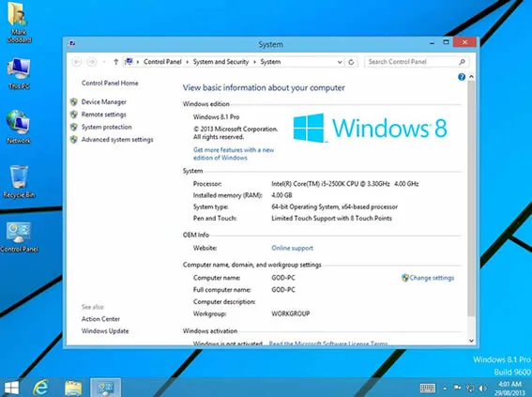Select the Network desktop icon
Screen dimensions: 532x397
(x=19, y=127)
